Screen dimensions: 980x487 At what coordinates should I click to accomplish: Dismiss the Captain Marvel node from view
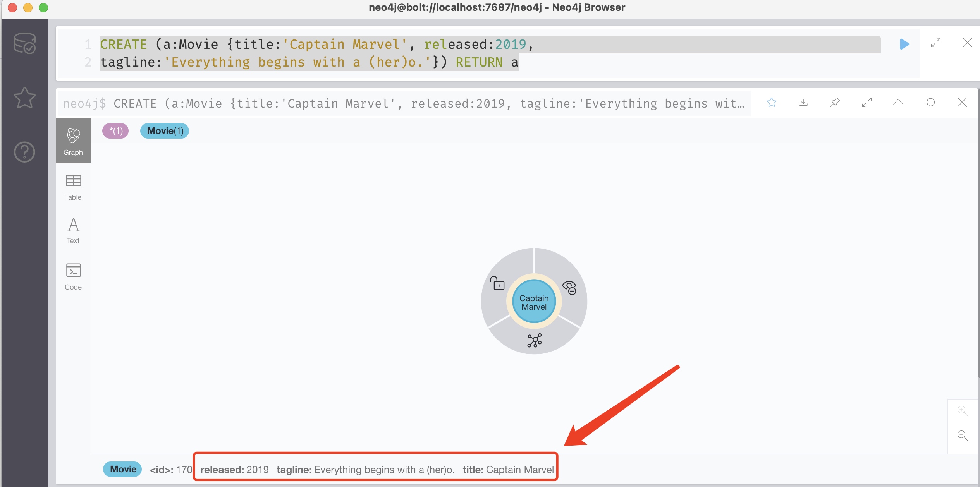point(569,288)
